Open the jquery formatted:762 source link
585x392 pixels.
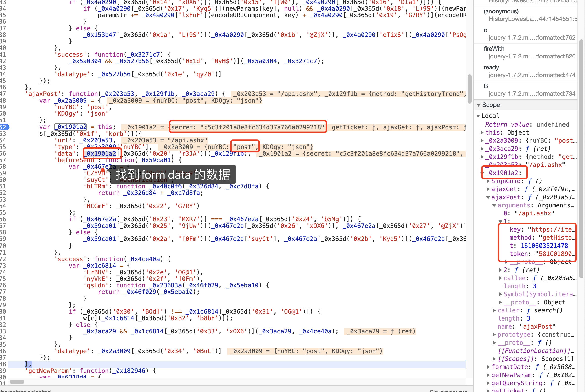pyautogui.click(x=532, y=38)
